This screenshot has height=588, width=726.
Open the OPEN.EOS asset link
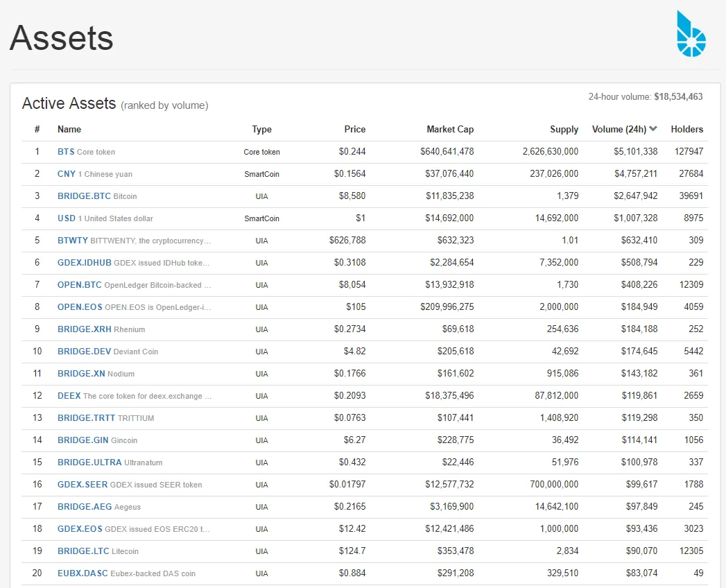(x=80, y=307)
